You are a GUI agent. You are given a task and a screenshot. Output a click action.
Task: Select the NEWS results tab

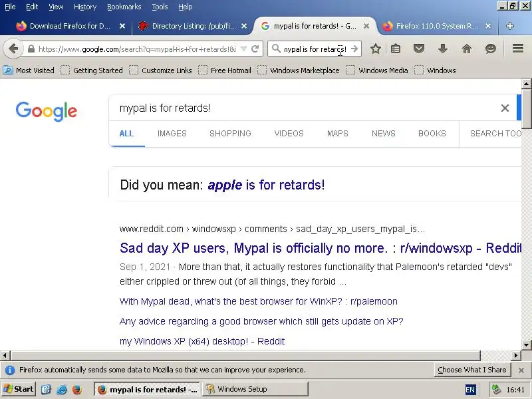pyautogui.click(x=384, y=134)
